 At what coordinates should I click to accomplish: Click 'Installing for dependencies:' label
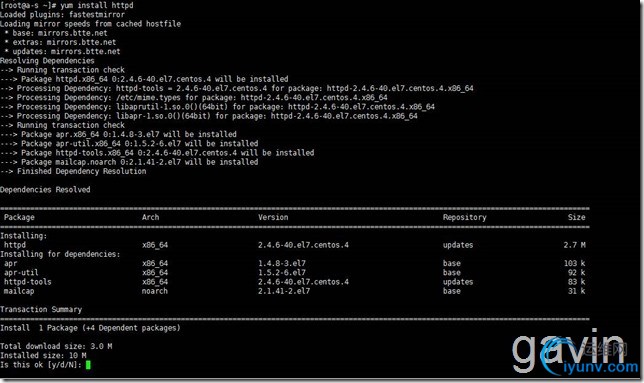pyautogui.click(x=60, y=254)
